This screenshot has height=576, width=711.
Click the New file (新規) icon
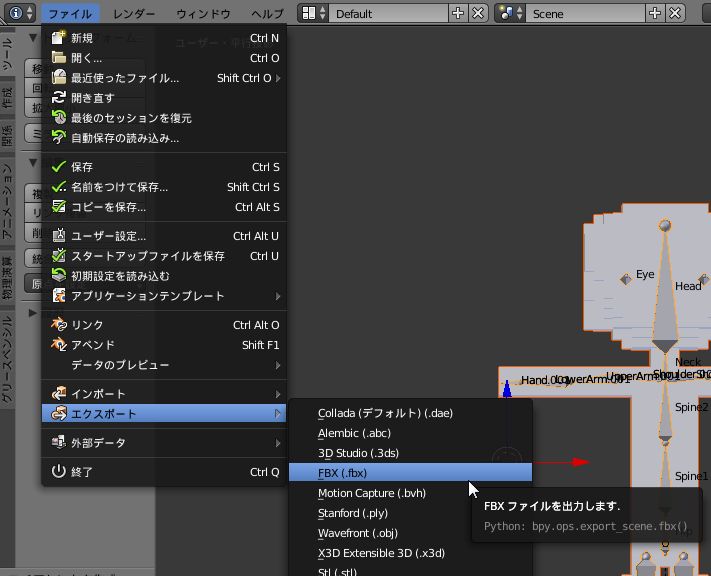pos(58,38)
